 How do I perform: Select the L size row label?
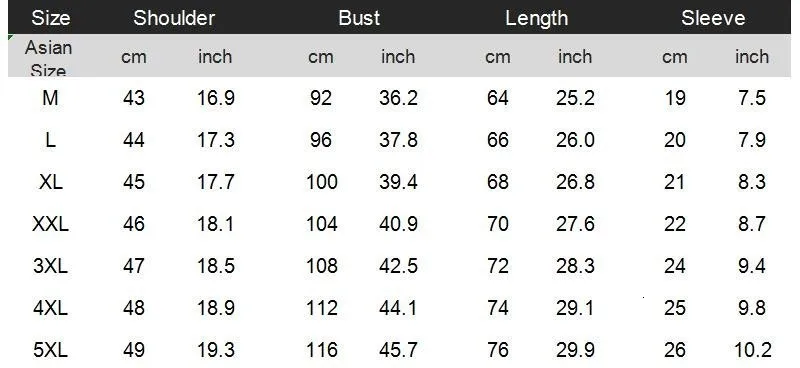click(50, 140)
